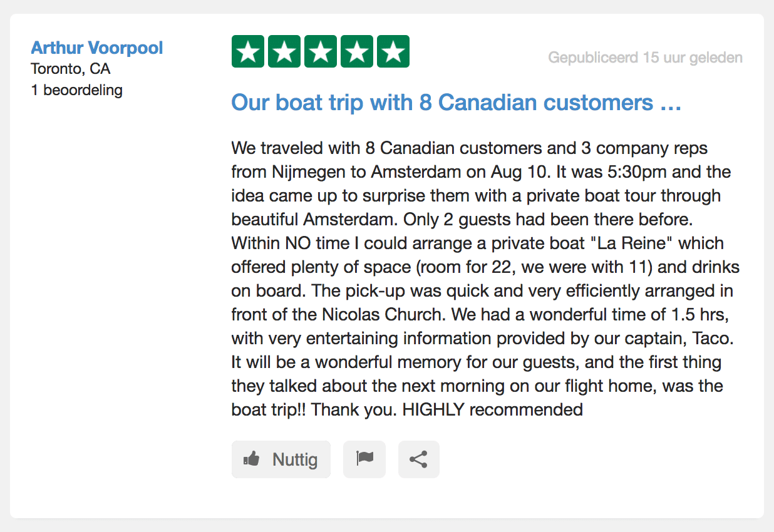Viewport: 774px width, 532px height.
Task: Share the review via share icon
Action: coord(418,459)
